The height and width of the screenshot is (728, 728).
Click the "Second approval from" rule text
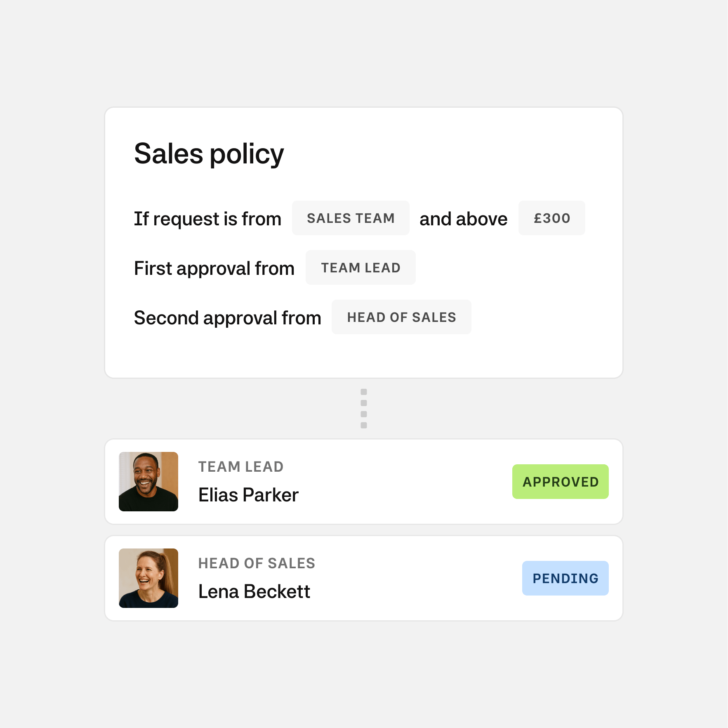(x=227, y=318)
